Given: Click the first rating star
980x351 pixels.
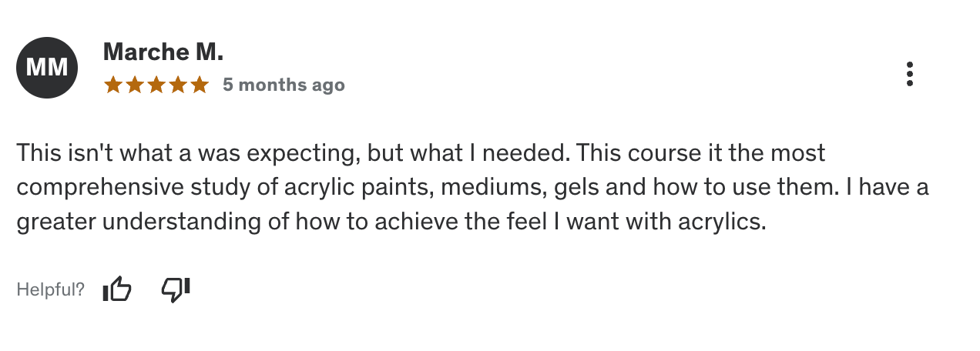Looking at the screenshot, I should click(x=113, y=85).
